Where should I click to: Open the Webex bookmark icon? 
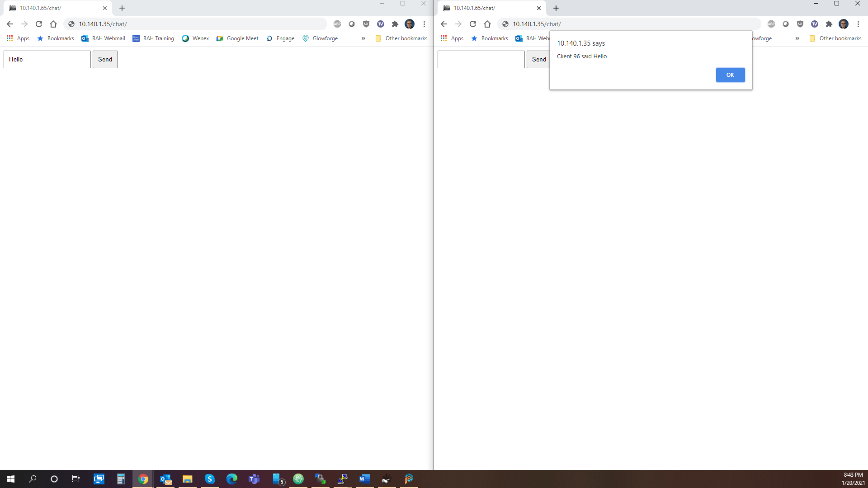point(185,38)
